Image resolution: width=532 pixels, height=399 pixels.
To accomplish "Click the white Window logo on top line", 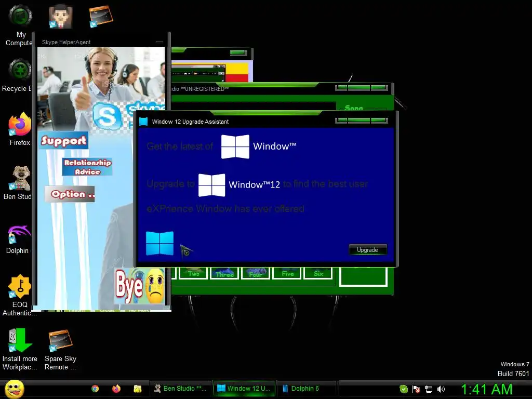I will [235, 147].
